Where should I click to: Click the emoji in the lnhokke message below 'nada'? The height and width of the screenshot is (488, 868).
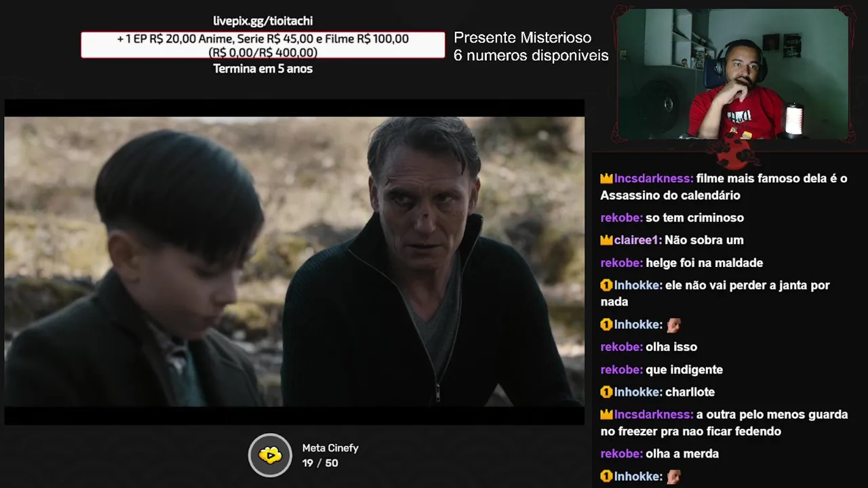pyautogui.click(x=673, y=325)
